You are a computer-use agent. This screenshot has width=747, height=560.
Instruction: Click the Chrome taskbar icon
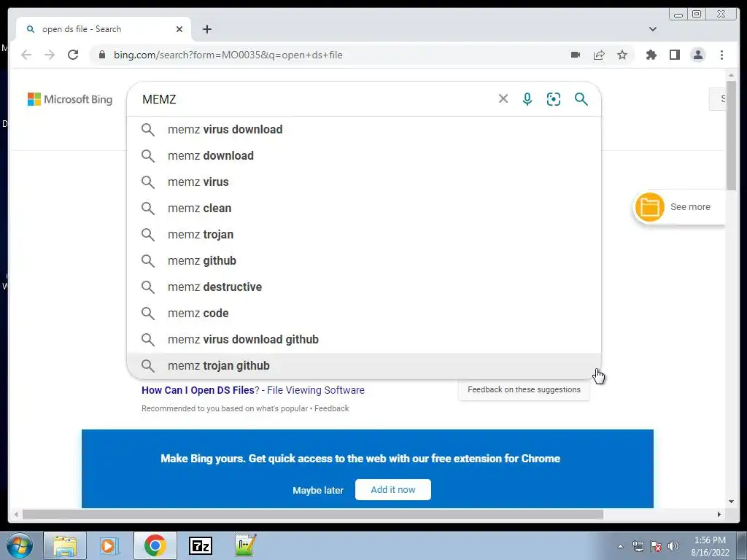pos(155,545)
